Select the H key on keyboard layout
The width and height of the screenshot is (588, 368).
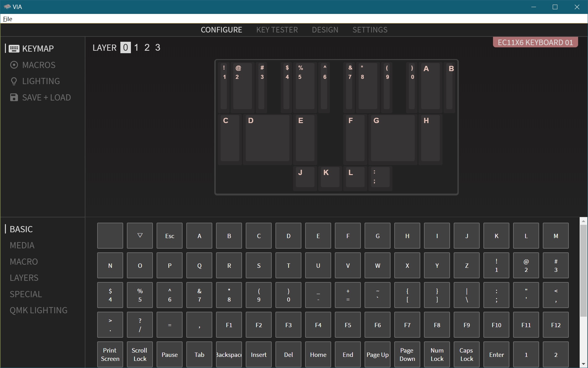pos(430,139)
